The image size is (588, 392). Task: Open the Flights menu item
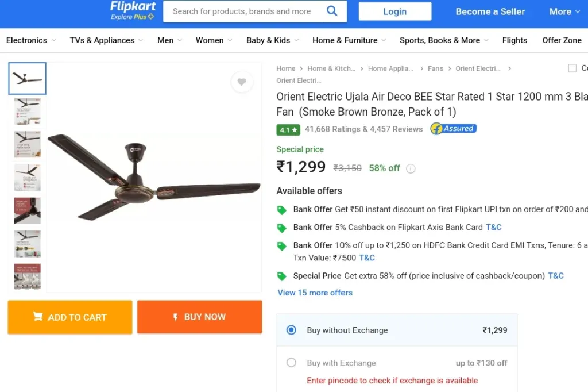coord(514,40)
